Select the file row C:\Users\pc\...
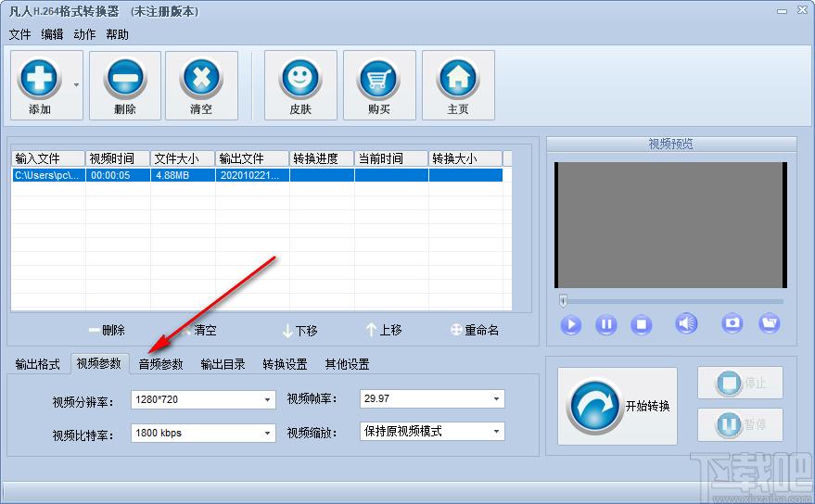The width and height of the screenshot is (815, 504). (257, 175)
